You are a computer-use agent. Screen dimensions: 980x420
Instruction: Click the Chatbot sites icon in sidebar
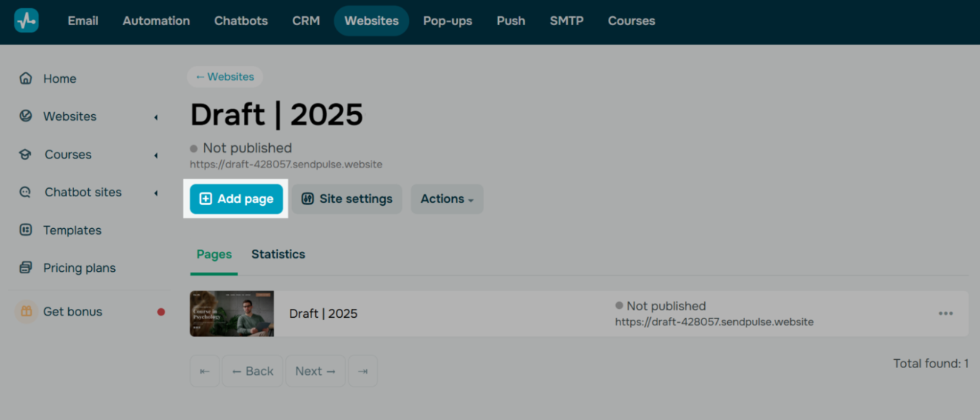[x=26, y=193]
